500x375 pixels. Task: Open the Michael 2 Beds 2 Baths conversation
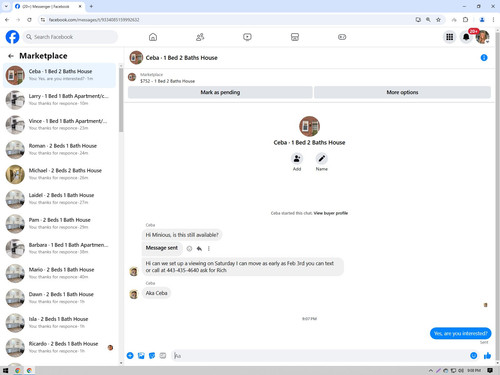[59, 174]
